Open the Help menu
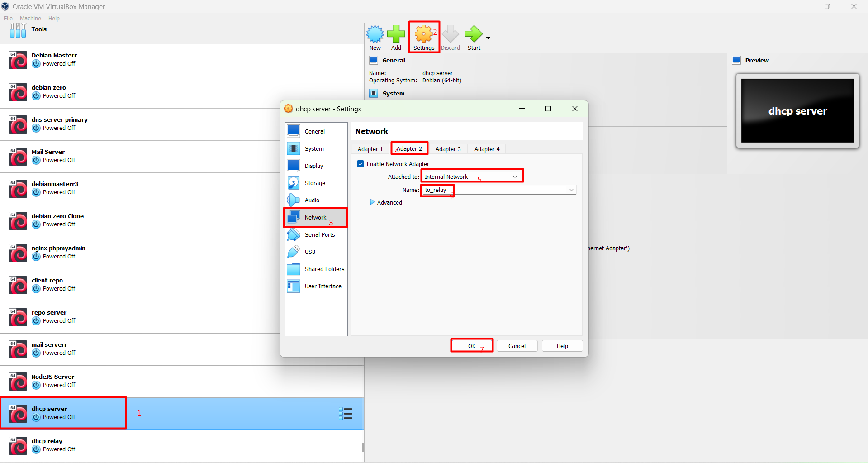This screenshot has height=463, width=868. click(x=54, y=19)
